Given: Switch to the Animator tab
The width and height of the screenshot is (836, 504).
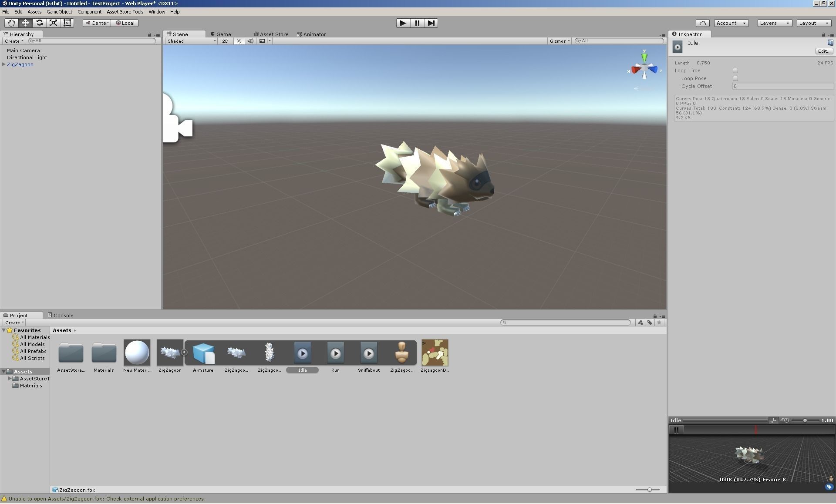Looking at the screenshot, I should pos(311,34).
